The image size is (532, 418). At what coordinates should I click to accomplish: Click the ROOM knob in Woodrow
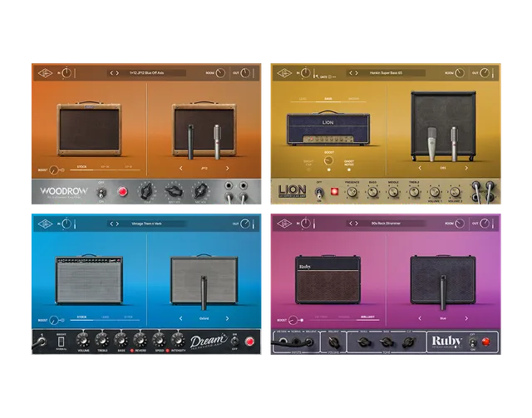[x=220, y=73]
